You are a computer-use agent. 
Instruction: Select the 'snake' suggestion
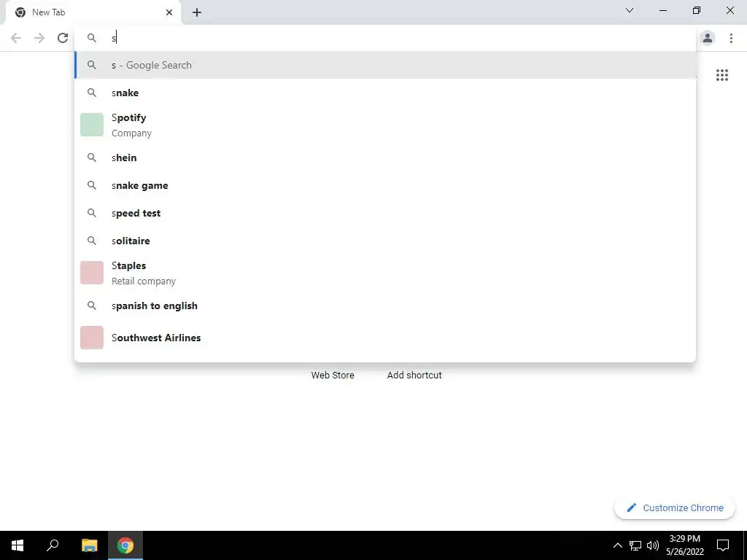(385, 93)
